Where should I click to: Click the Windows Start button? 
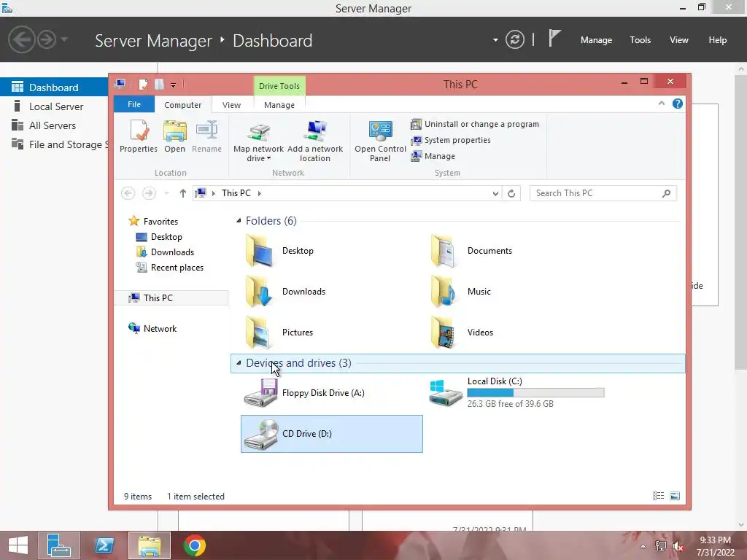[x=18, y=545]
